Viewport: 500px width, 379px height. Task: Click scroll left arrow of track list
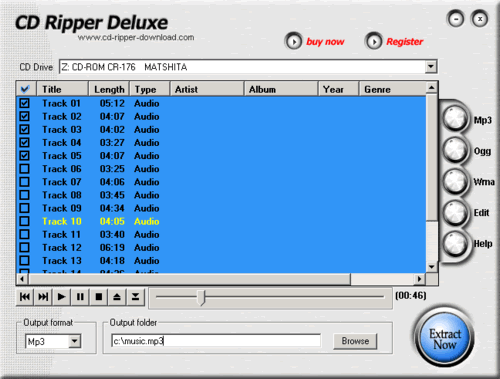tap(22, 279)
